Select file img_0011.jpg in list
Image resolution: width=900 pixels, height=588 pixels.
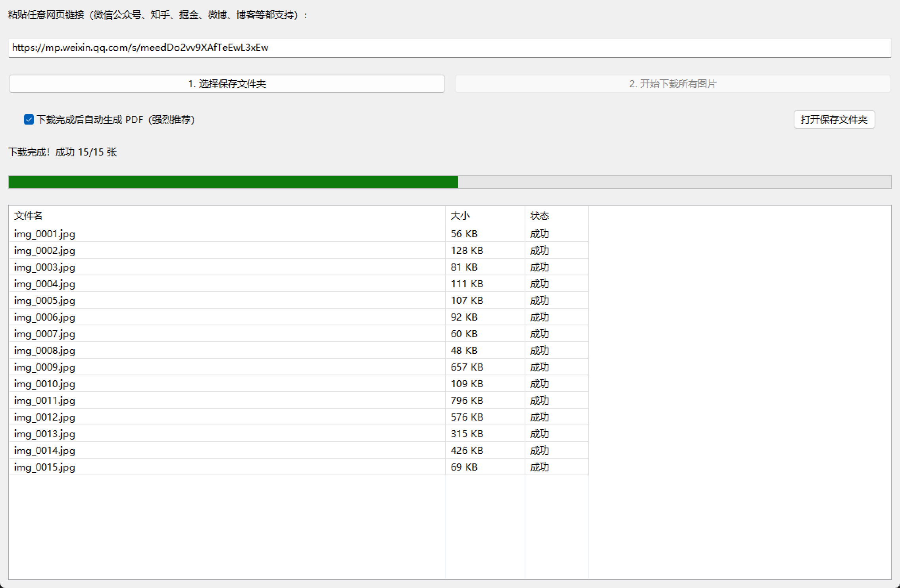pyautogui.click(x=44, y=401)
